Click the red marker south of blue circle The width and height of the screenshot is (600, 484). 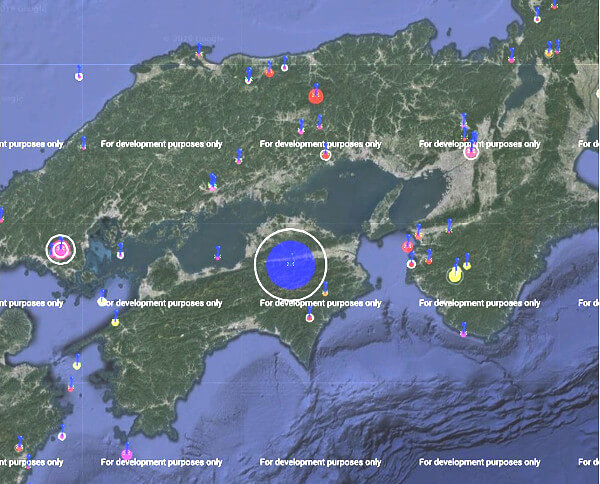pos(309,317)
